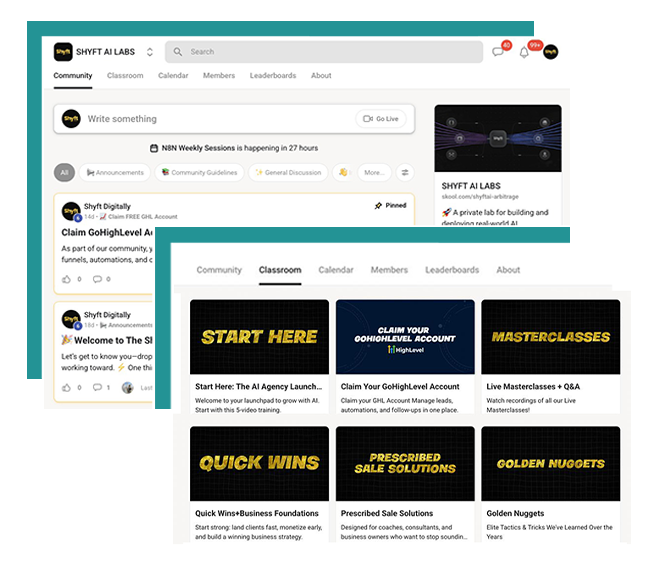
Task: Like the Welcome post with thumbs-up
Action: pos(66,388)
